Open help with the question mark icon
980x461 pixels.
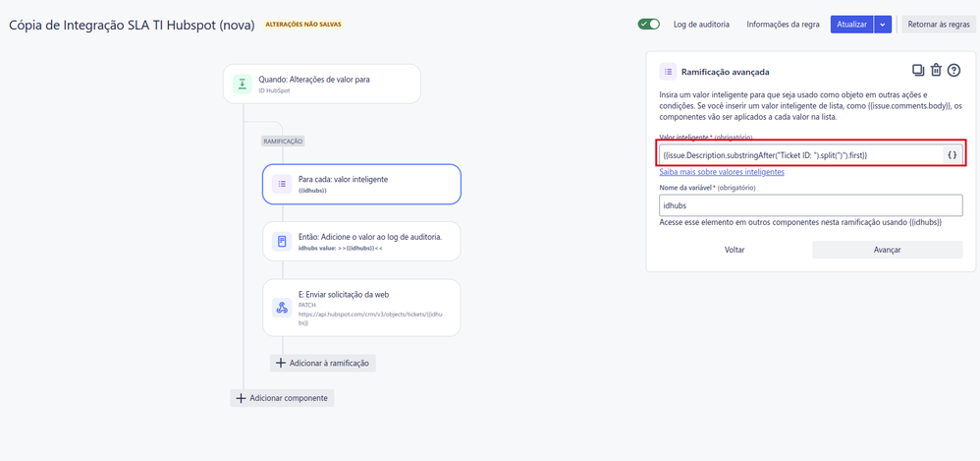(x=953, y=70)
